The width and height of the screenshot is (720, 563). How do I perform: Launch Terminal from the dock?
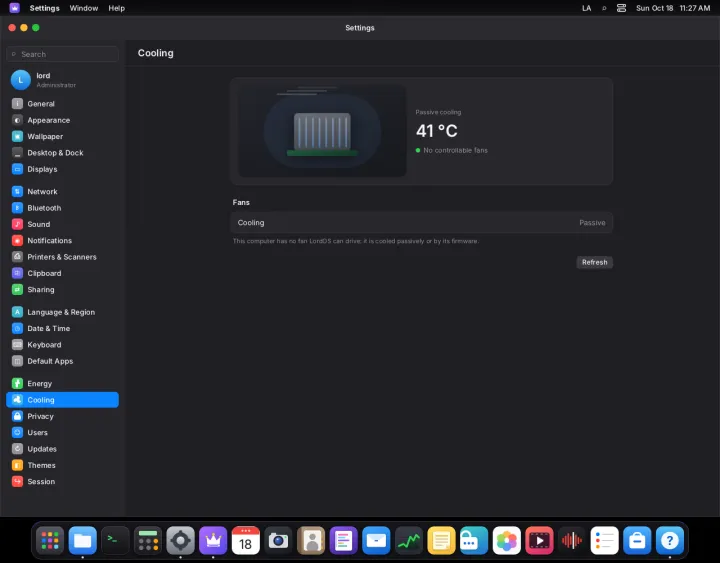click(115, 540)
